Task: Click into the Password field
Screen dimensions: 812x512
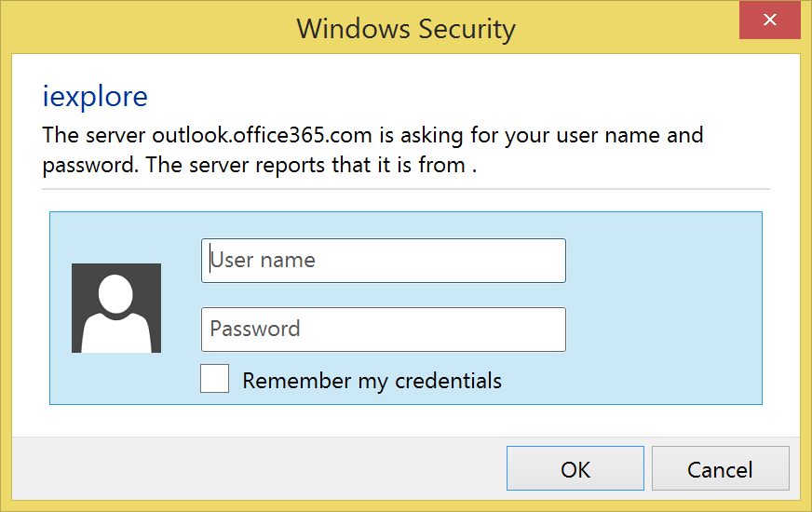Action: (x=383, y=330)
